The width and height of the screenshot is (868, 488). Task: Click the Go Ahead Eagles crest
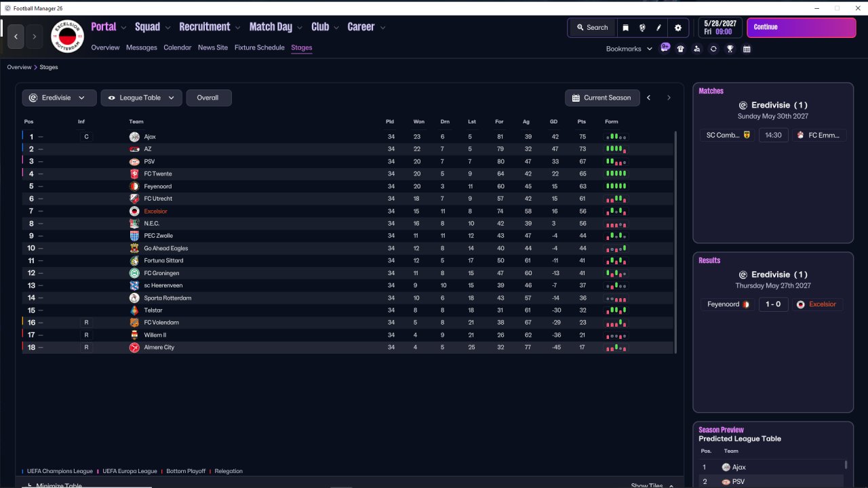tap(134, 248)
